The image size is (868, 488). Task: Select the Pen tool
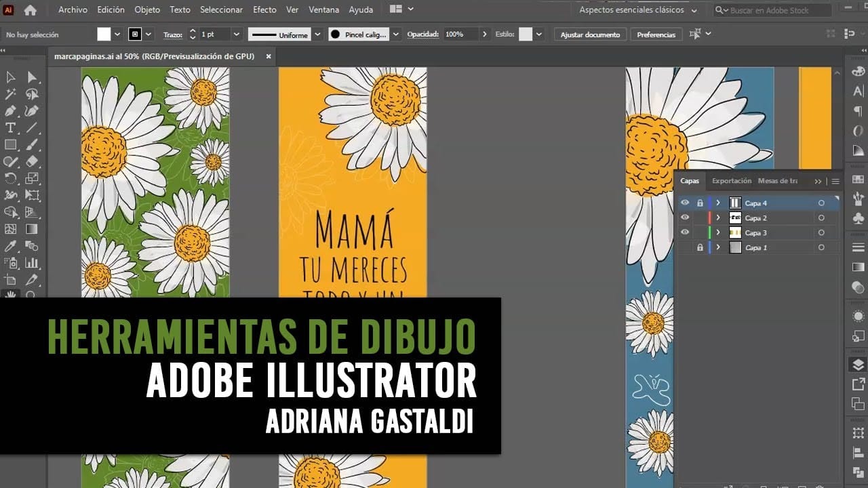11,111
